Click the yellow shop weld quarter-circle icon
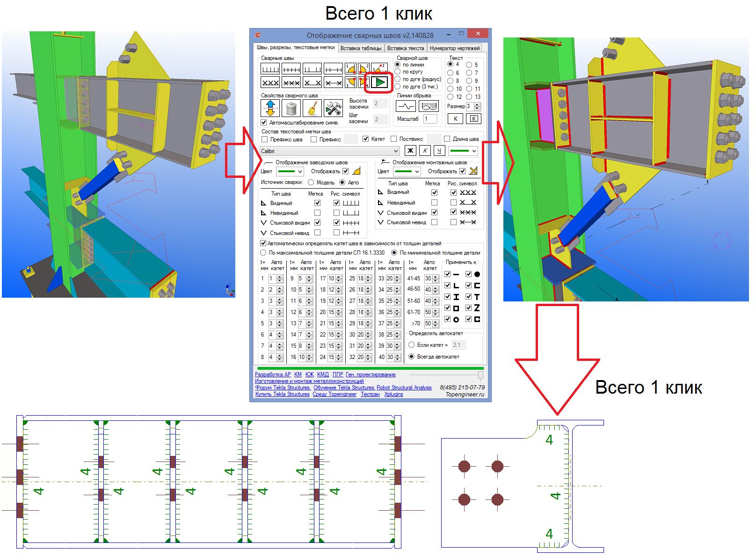 356,171
